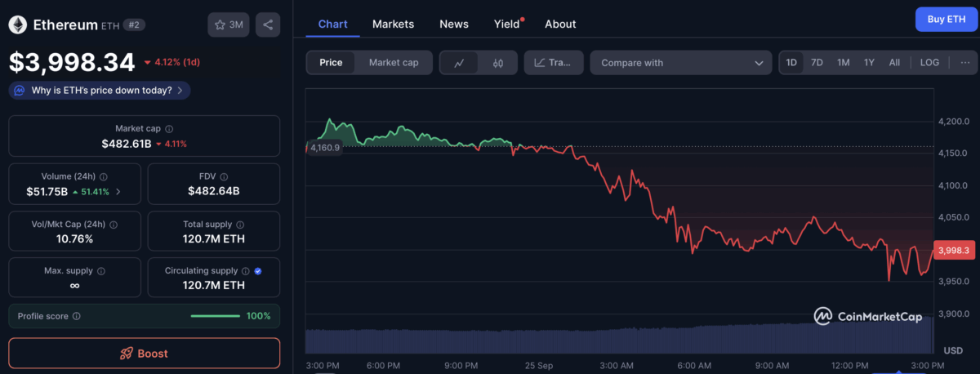Image resolution: width=980 pixels, height=374 pixels.
Task: Click Market cap info icon
Action: click(169, 129)
